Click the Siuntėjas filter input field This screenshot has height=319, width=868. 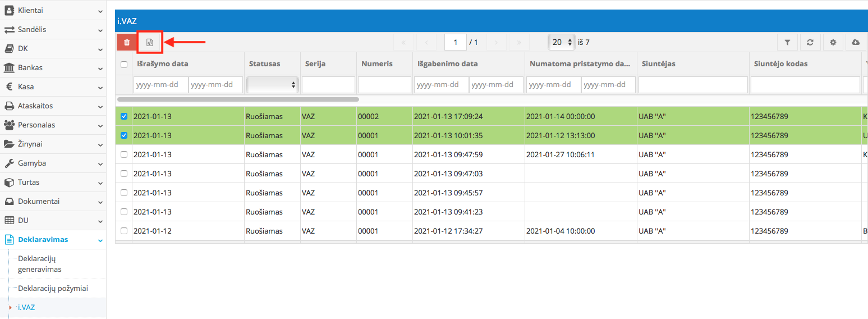pos(693,85)
